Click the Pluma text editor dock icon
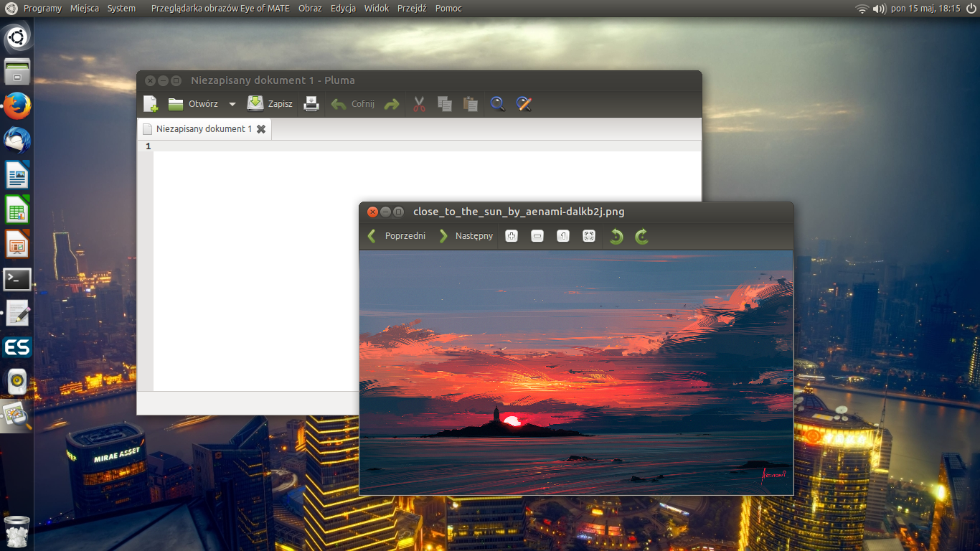The width and height of the screenshot is (980, 551). pyautogui.click(x=17, y=313)
